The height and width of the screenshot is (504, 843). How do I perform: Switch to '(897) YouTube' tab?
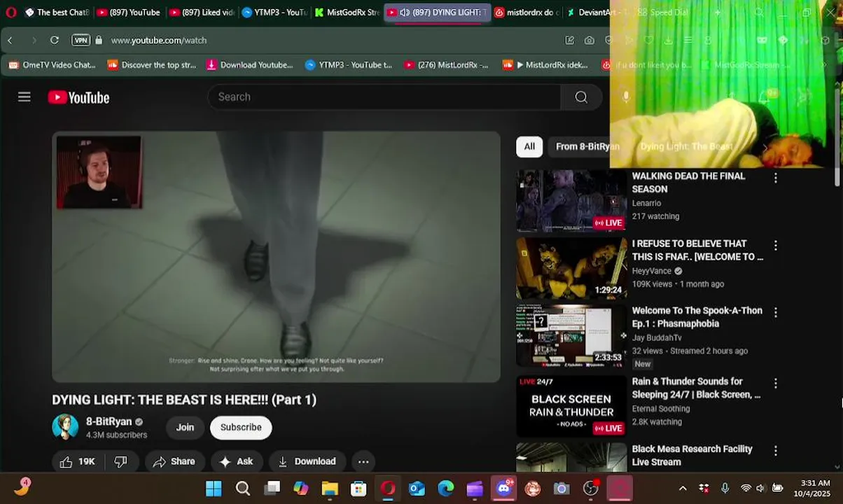128,13
